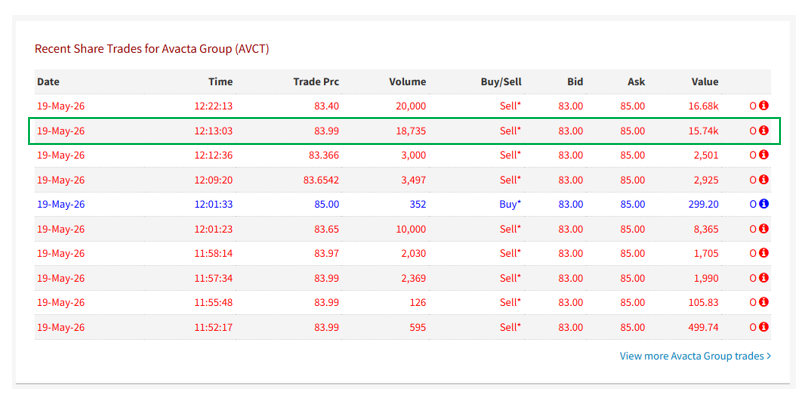Select time 11:52:17
This screenshot has height=394, width=805.
click(x=214, y=327)
